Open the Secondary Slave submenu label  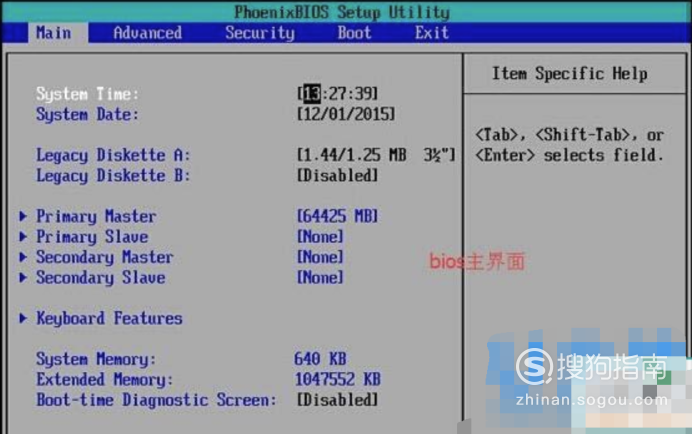[101, 278]
